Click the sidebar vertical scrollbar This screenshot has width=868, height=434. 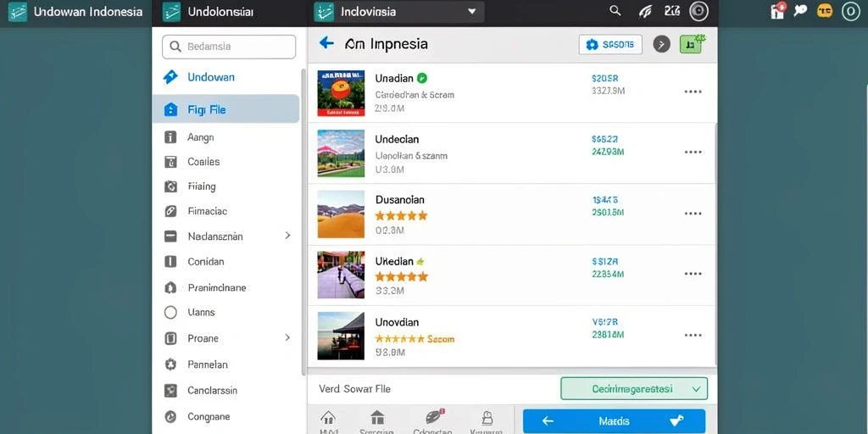click(x=303, y=221)
